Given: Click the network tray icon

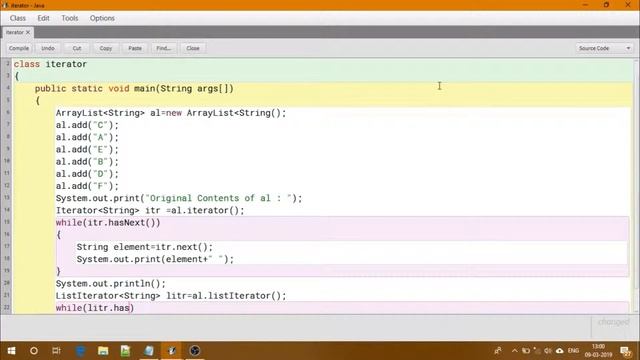Looking at the screenshot, I should pyautogui.click(x=537, y=351).
